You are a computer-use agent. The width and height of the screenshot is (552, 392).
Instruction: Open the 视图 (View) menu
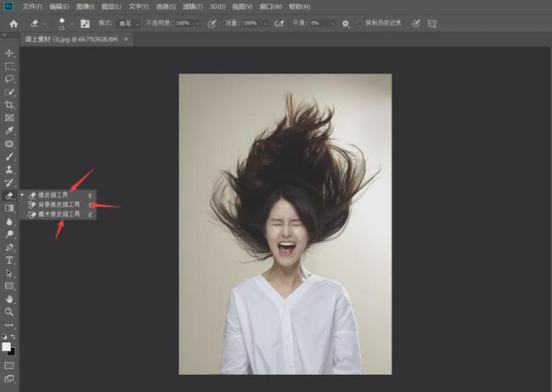click(242, 7)
